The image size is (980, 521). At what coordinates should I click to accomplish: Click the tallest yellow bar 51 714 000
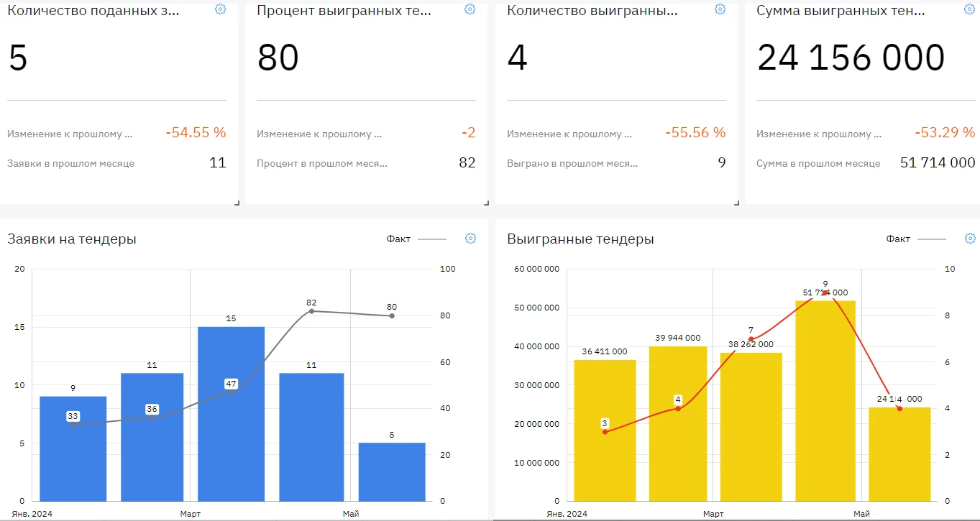825,401
